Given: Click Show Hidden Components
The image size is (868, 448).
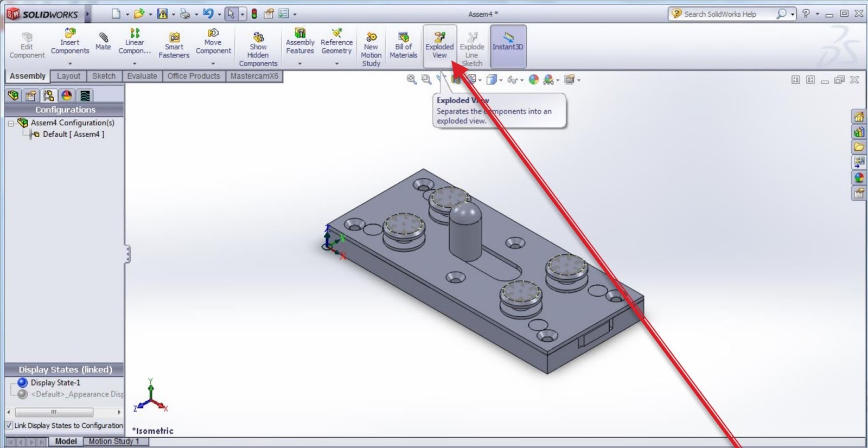Looking at the screenshot, I should click(258, 49).
